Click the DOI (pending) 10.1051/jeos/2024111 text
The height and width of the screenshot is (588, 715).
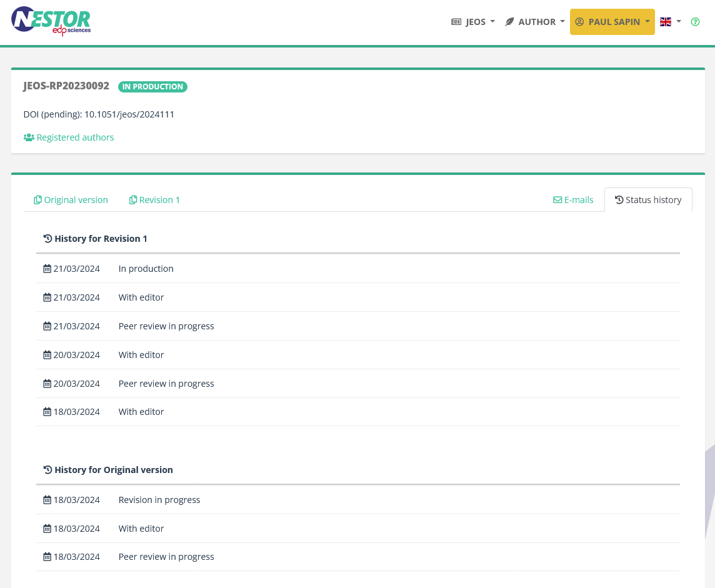tap(99, 114)
